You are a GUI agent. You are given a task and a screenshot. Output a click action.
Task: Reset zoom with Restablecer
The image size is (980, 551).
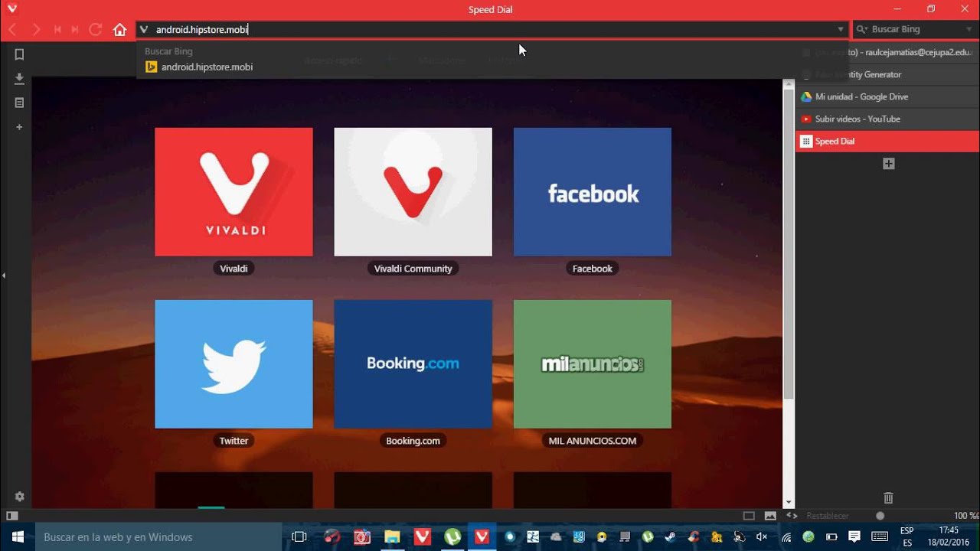828,516
